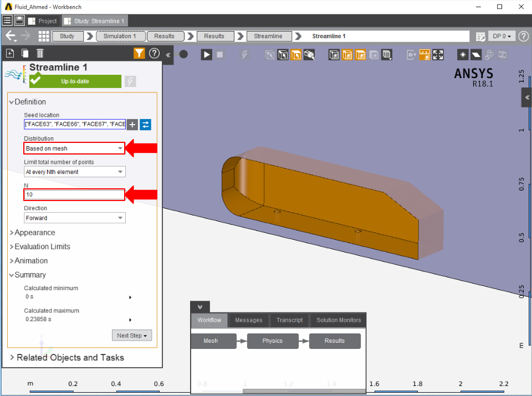The width and height of the screenshot is (532, 396).
Task: Click the faded wireframe box icon
Action: pos(503,55)
